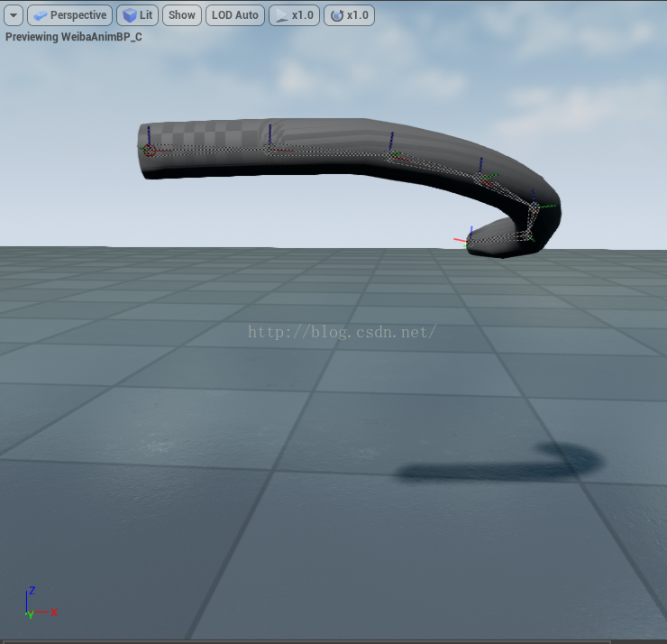Change the x1.0 turntable speed
Viewport: 667px width, 644px height.
[x=349, y=15]
